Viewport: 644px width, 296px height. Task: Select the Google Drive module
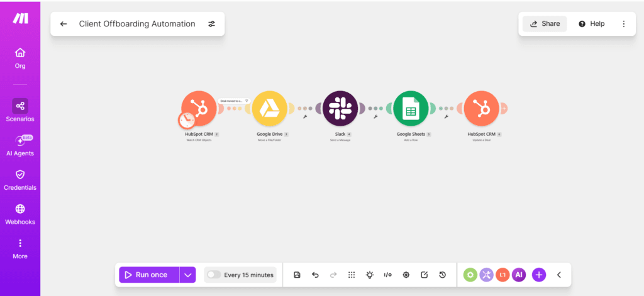click(x=269, y=108)
